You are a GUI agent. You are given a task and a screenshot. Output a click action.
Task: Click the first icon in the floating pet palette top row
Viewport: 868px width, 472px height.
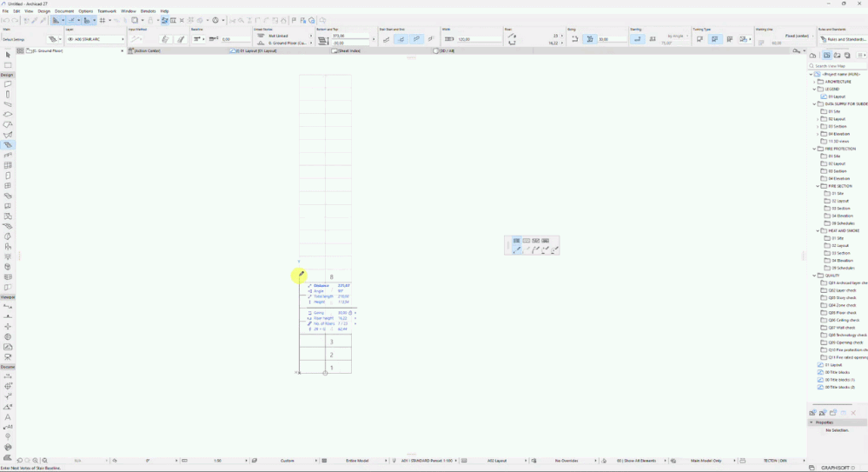(516, 241)
